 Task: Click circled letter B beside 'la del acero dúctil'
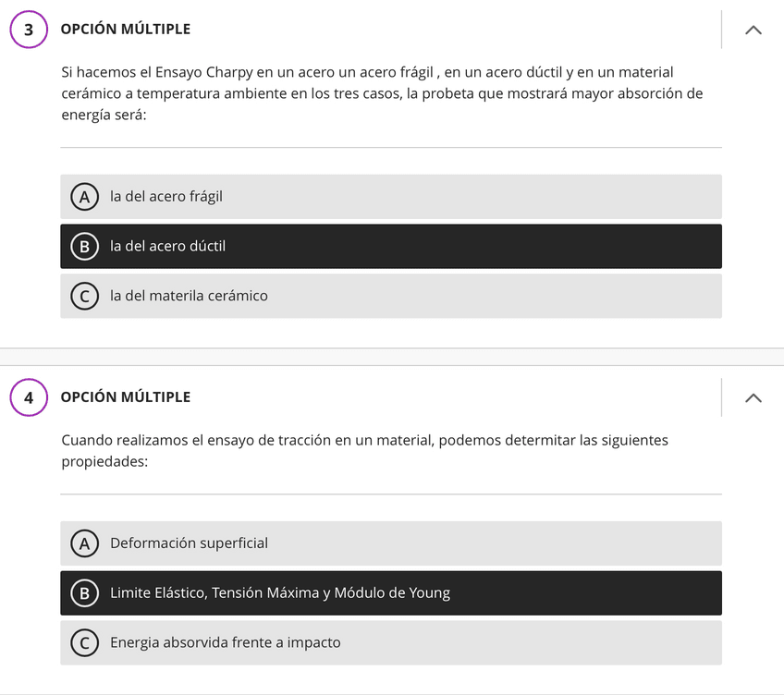tap(84, 247)
